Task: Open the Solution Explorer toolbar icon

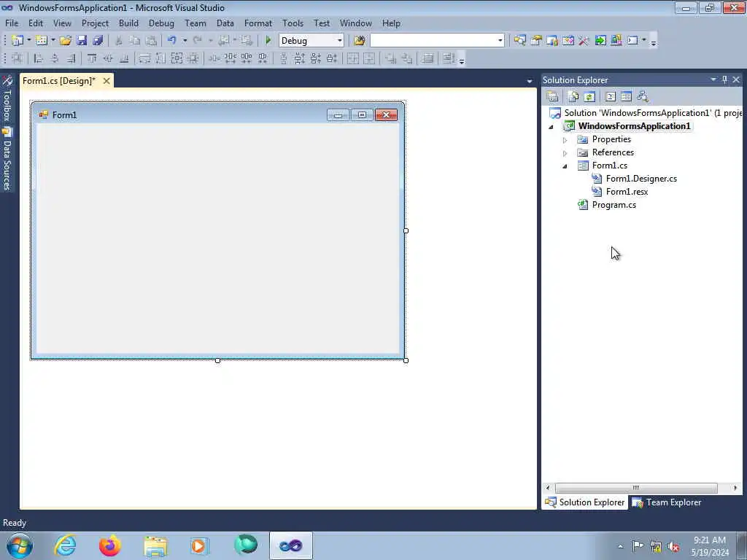Action: [x=519, y=41]
